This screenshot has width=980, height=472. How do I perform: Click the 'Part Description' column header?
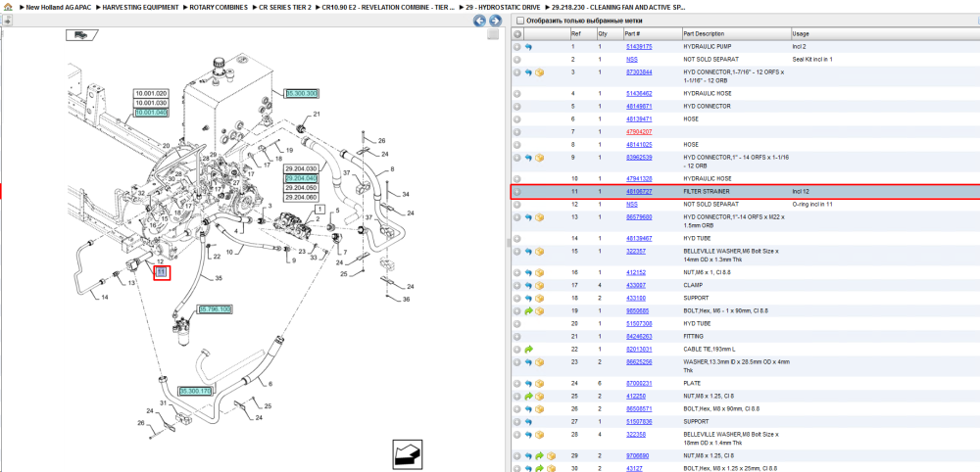tap(736, 33)
